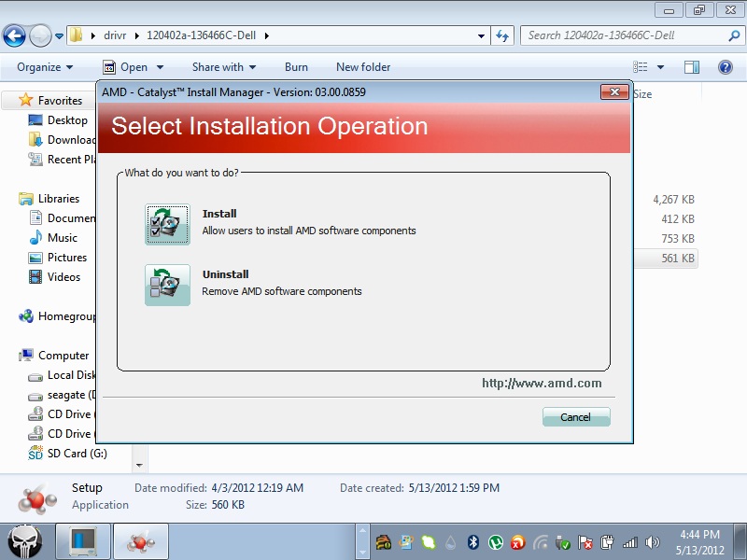Click the breadcrumb arrow before drivr
The image size is (747, 560).
(x=92, y=35)
